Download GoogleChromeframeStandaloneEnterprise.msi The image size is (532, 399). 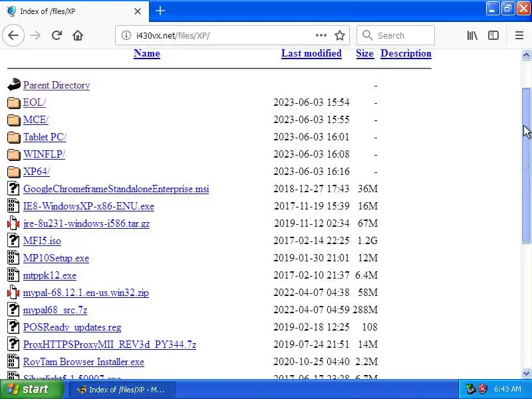click(116, 189)
